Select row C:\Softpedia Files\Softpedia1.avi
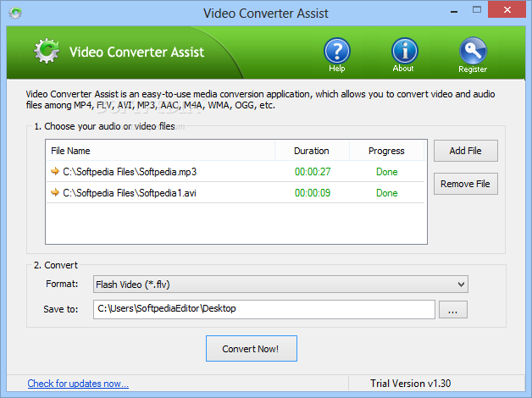The image size is (532, 398). pos(236,192)
